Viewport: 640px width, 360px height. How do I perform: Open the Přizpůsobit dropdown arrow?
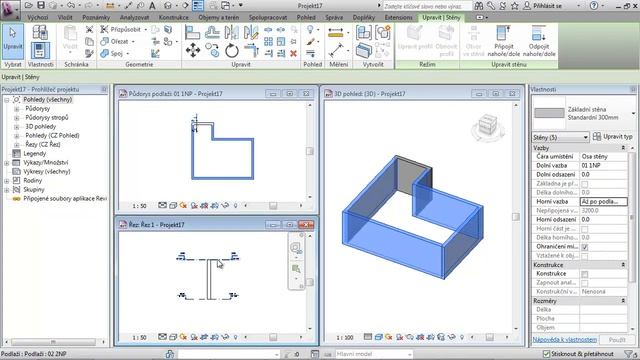[146, 30]
